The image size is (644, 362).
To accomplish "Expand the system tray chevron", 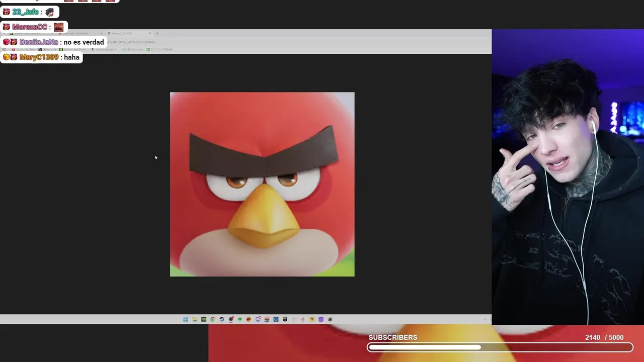I will pos(485,319).
